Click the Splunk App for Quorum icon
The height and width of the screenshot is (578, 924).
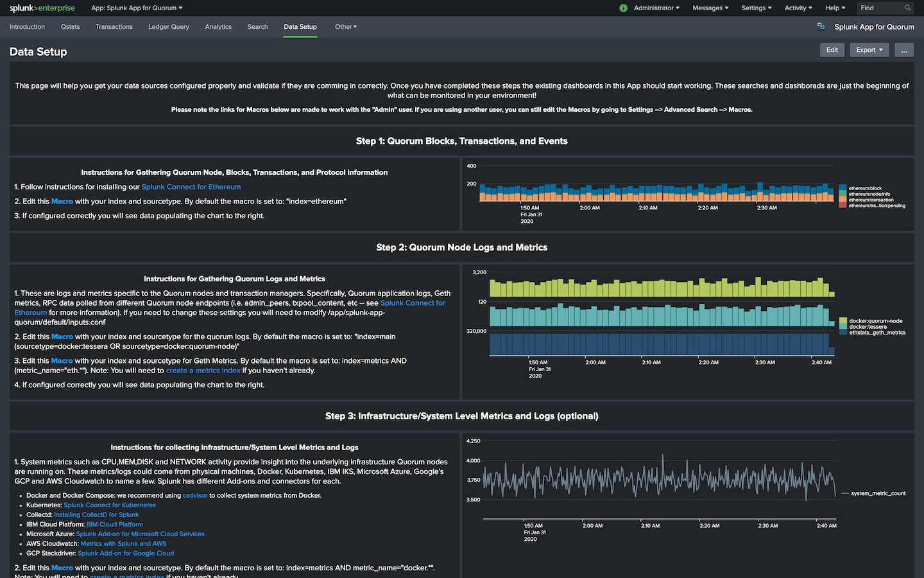pyautogui.click(x=821, y=26)
